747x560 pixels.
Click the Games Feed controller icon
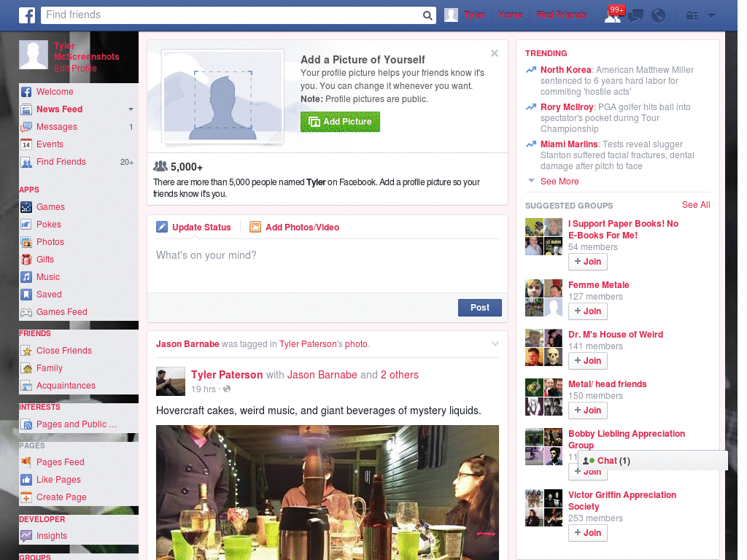click(26, 312)
